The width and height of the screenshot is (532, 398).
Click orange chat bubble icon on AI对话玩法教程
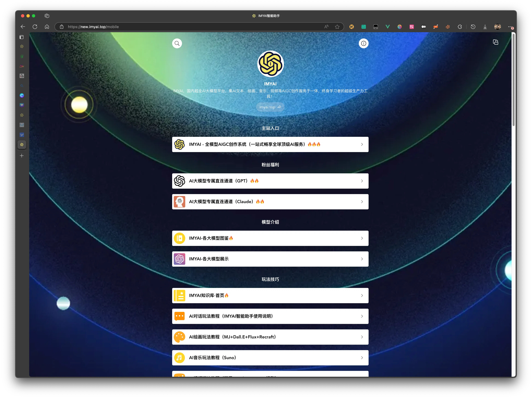pyautogui.click(x=179, y=316)
